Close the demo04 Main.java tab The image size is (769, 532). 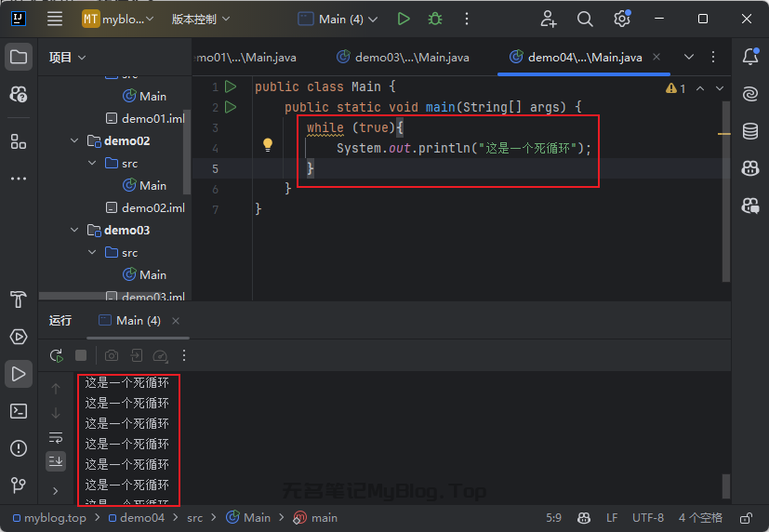[x=656, y=57]
